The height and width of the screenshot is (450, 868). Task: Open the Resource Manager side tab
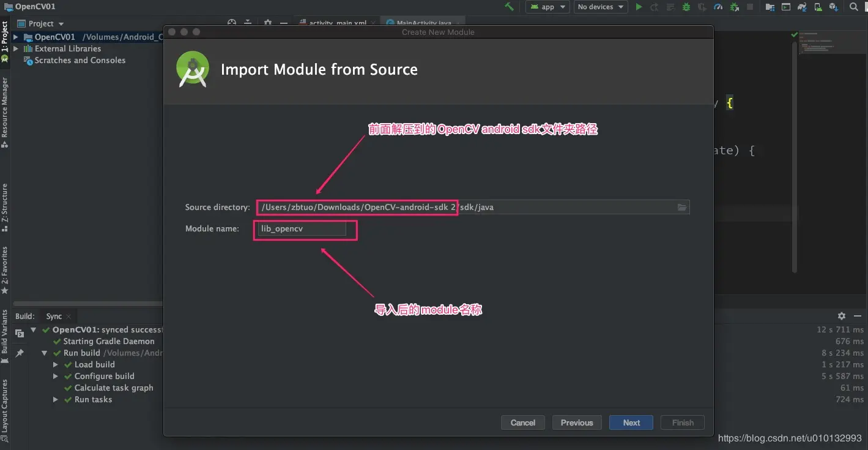pos(5,112)
